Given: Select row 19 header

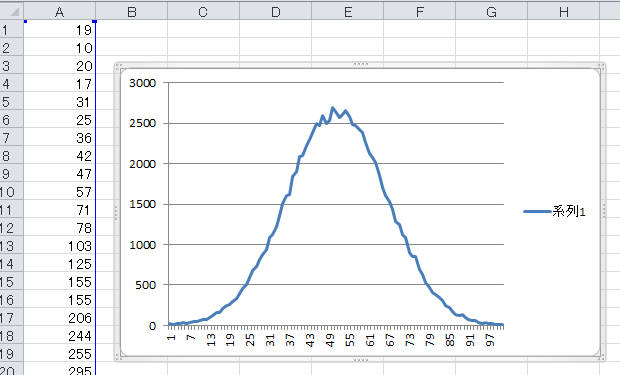Looking at the screenshot, I should point(11,353).
